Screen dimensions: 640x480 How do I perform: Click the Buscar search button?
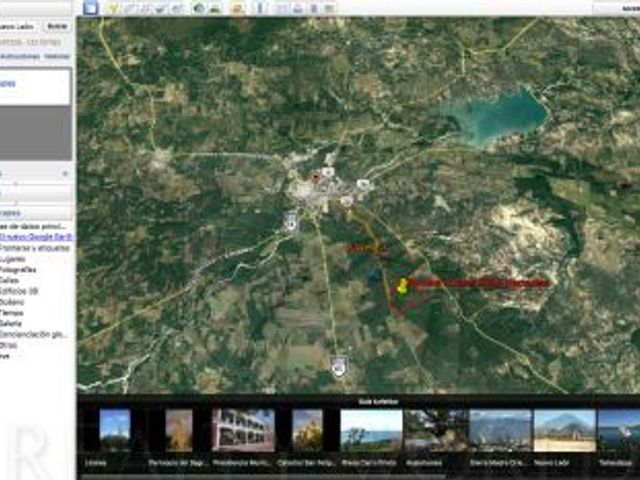point(57,26)
